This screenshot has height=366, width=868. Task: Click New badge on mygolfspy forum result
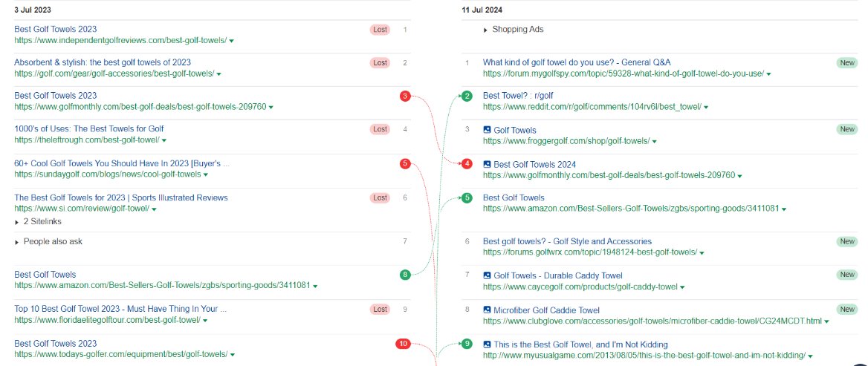tap(847, 63)
